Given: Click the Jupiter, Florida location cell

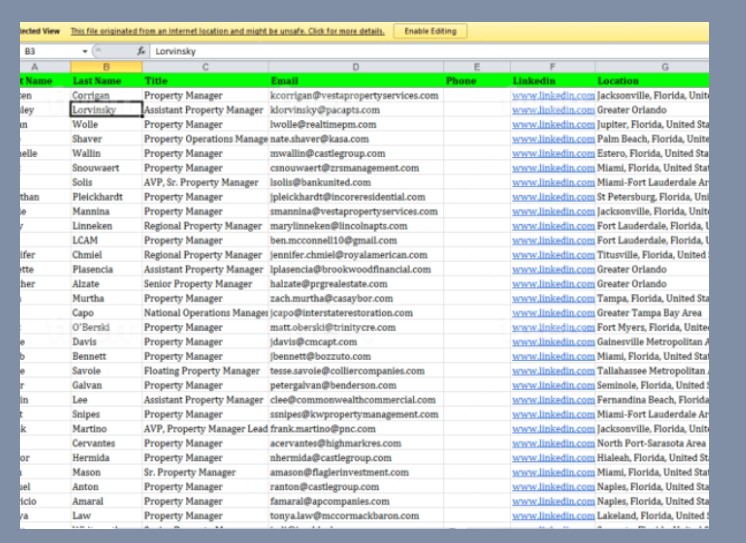Looking at the screenshot, I should click(652, 125).
